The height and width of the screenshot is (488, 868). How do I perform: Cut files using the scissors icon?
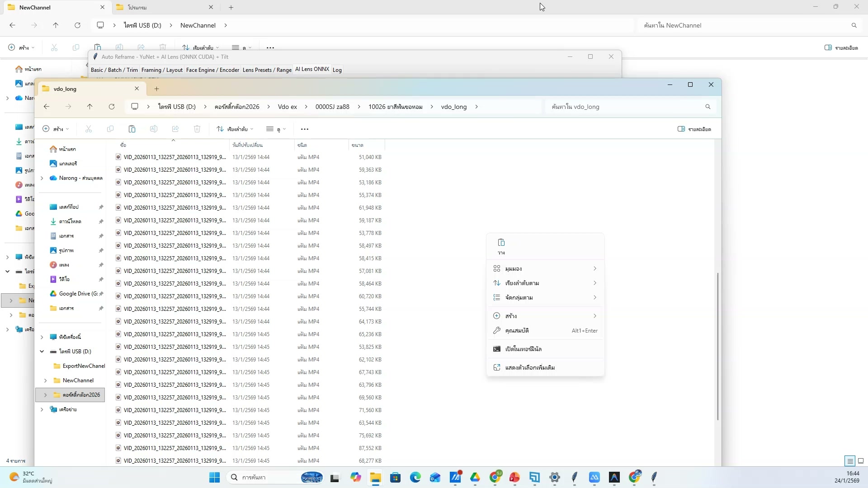point(89,129)
